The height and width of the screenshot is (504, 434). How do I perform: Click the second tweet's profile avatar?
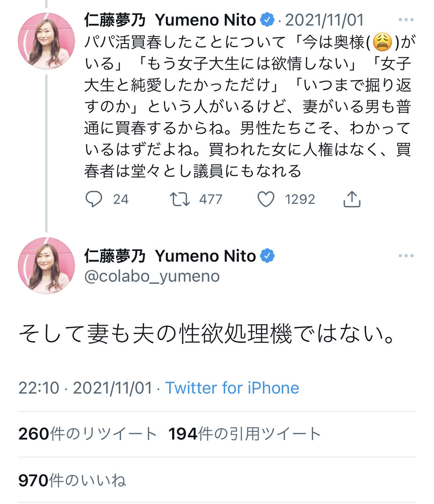coord(46,266)
